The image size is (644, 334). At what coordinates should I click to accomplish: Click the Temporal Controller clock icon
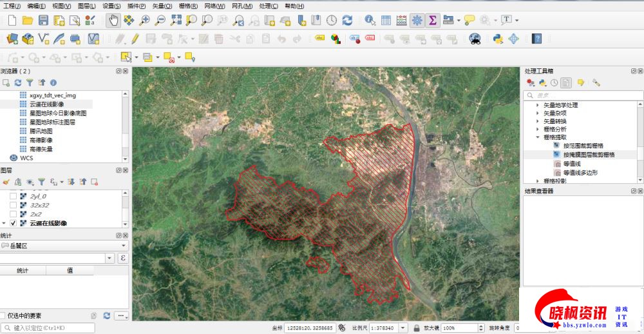pyautogui.click(x=332, y=20)
